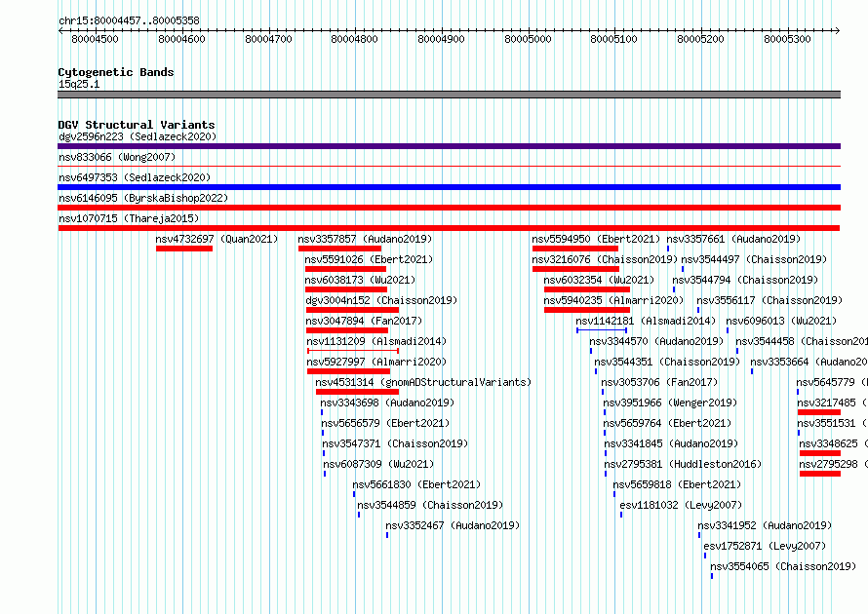Select the 15q25.1 band label
868x614 pixels.
[x=79, y=84]
